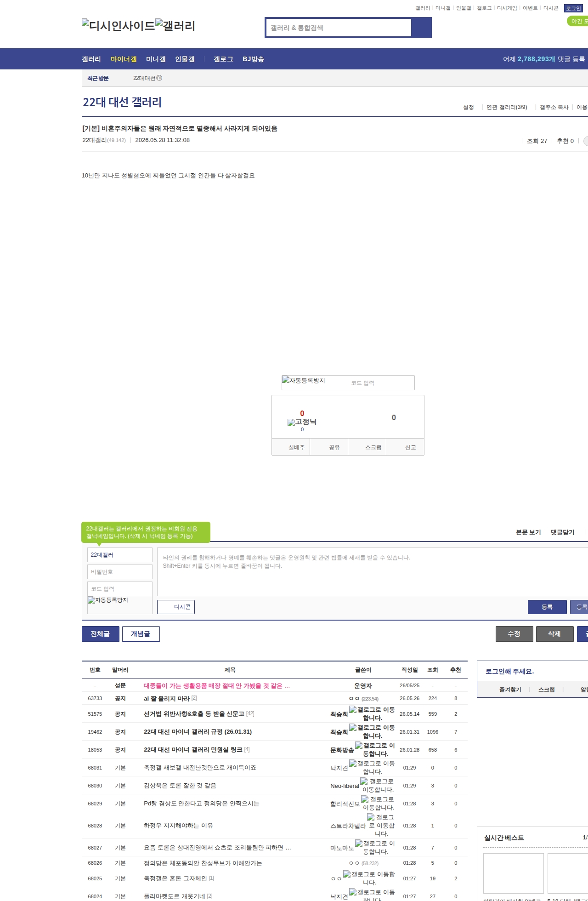Image resolution: width=588 pixels, height=901 pixels.
Task: Click the 코드 입력 field above the vote box
Action: click(381, 383)
